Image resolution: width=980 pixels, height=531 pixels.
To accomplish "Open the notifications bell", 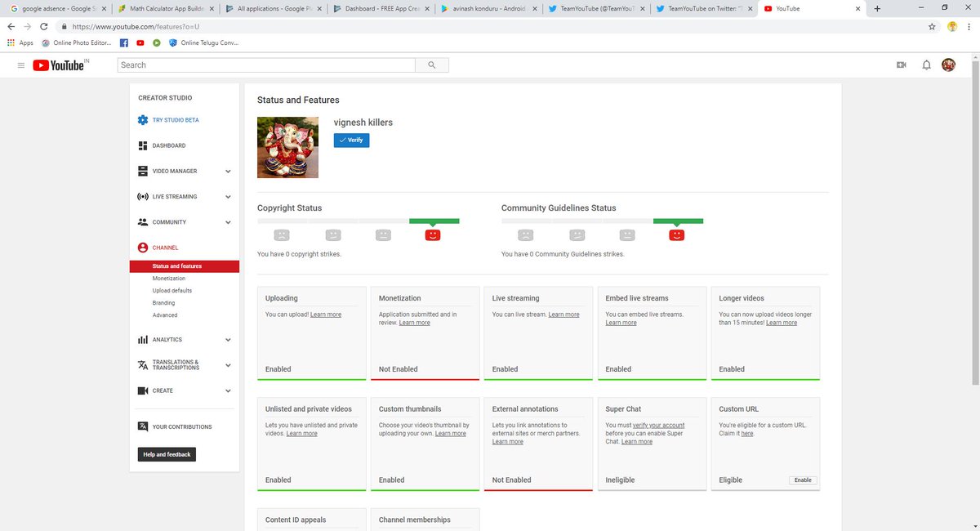I will (926, 65).
